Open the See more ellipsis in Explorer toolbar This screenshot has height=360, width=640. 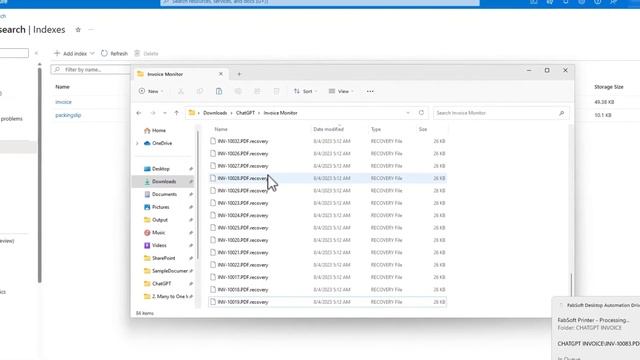point(370,91)
